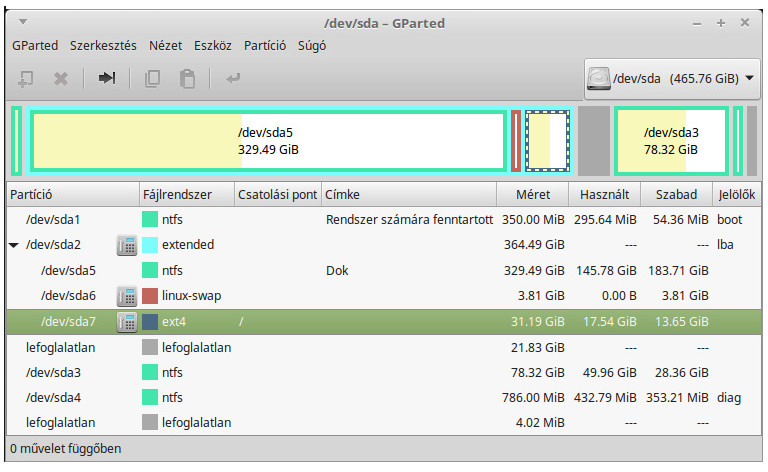Screen dimensions: 768x472
Task: Open the Eszköz menu
Action: point(211,45)
